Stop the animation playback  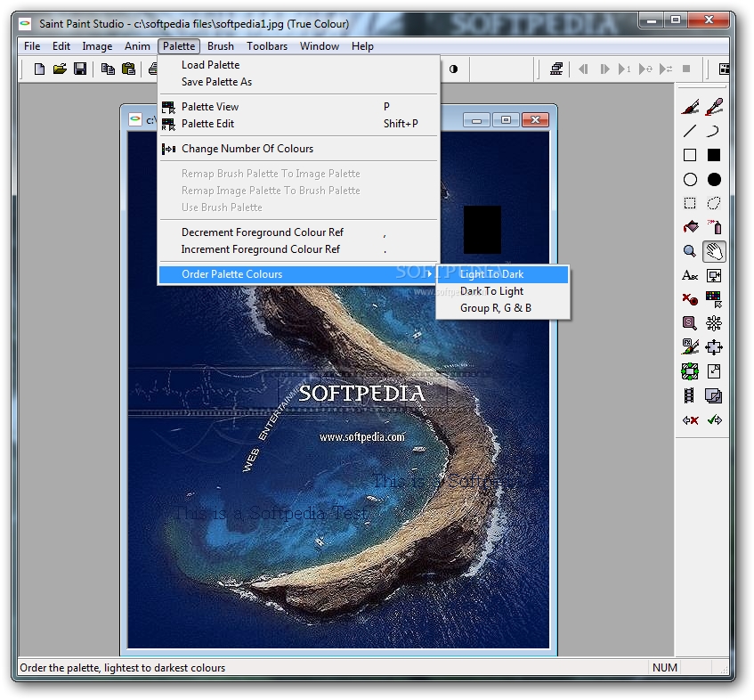[686, 69]
